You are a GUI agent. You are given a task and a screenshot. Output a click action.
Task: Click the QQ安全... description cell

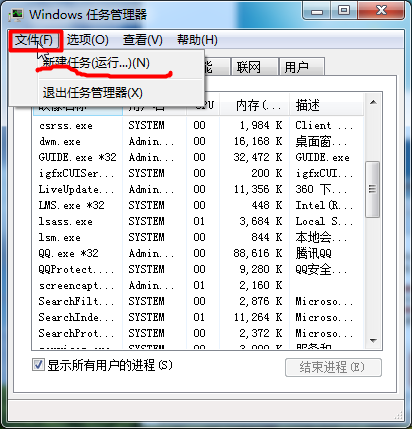point(321,269)
